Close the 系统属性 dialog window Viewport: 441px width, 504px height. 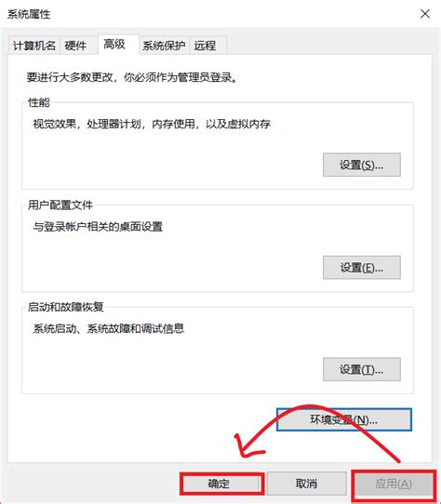(425, 14)
